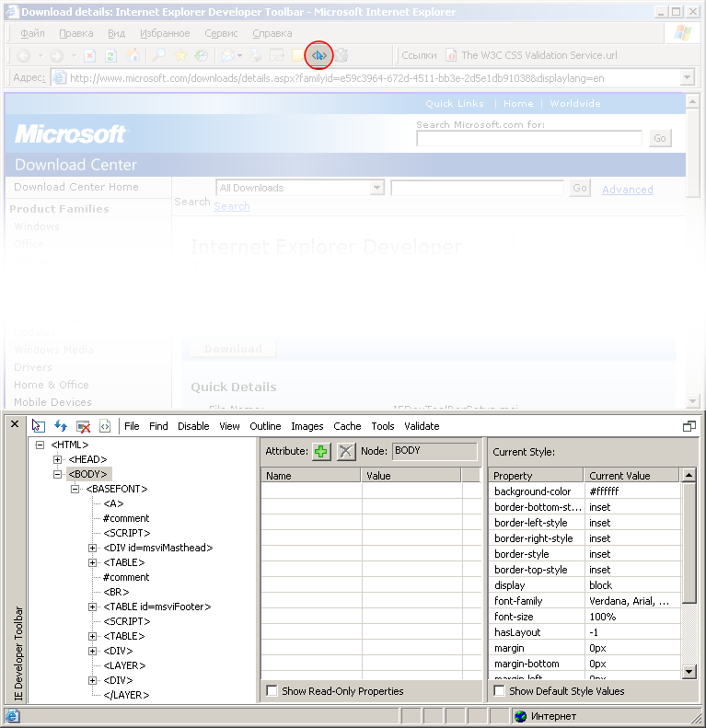Click the Search Microsoft.com input field
706x728 pixels.
point(529,138)
